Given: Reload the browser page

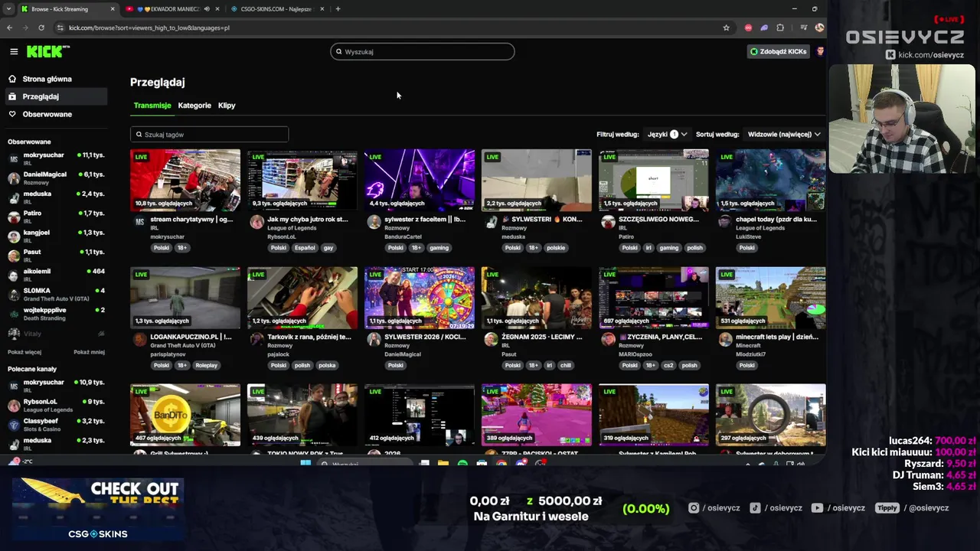Looking at the screenshot, I should click(41, 28).
